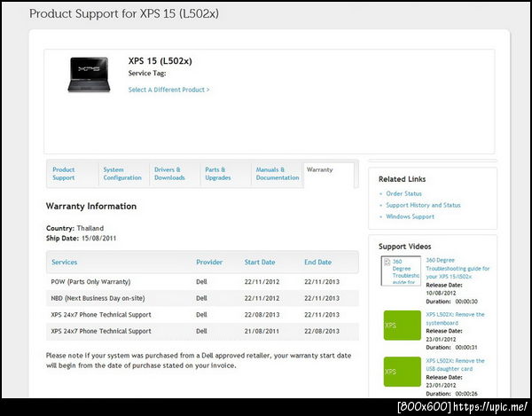Click the 00:00:30 duration of first video
The width and height of the screenshot is (532, 416).
466,302
